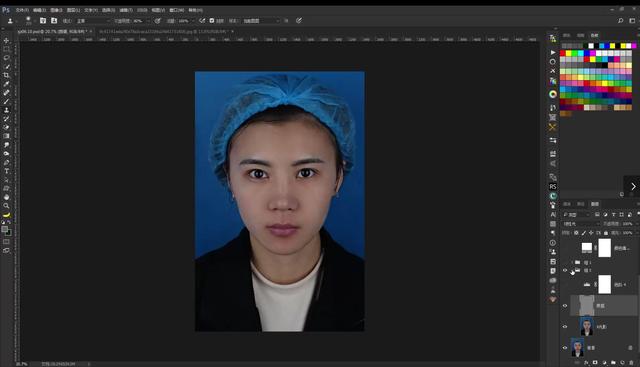Screen dimensions: 640x367
Task: Open the layer opacity dropdown
Action: coord(637,224)
